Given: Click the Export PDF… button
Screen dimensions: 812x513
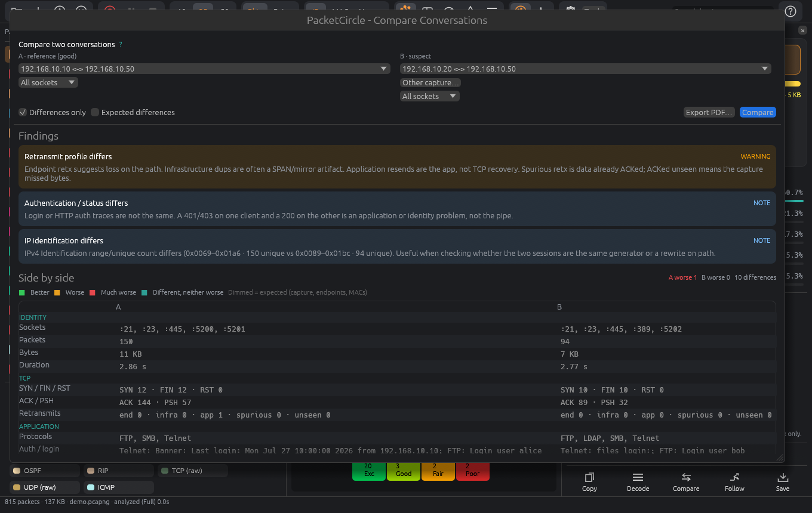Looking at the screenshot, I should (x=710, y=112).
